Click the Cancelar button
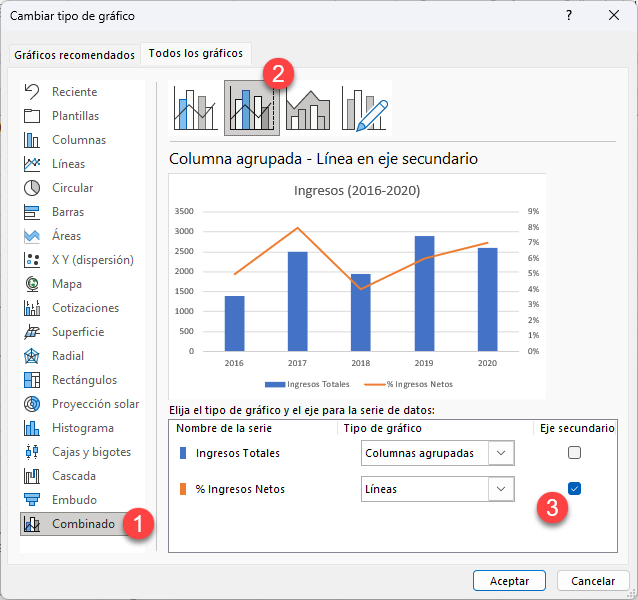 [593, 580]
